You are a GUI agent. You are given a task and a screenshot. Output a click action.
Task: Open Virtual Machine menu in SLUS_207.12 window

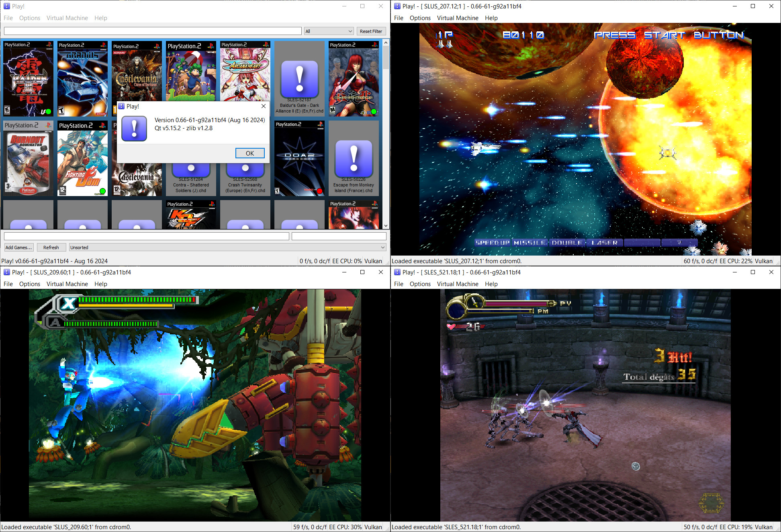click(x=458, y=18)
